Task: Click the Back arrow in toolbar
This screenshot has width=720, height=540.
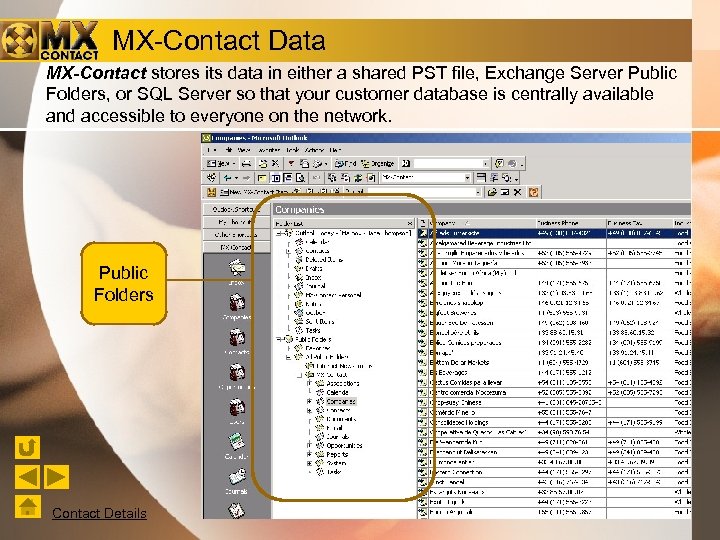Action: pyautogui.click(x=227, y=178)
